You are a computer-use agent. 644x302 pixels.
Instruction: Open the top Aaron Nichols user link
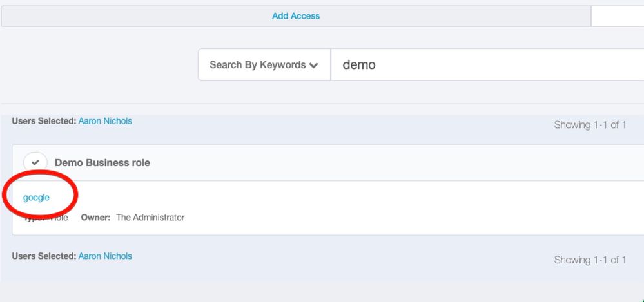coord(105,121)
